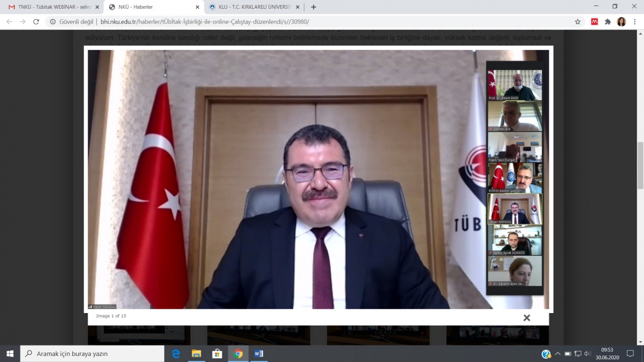
Task: Open Microsoft Edge from the taskbar
Action: point(176,354)
